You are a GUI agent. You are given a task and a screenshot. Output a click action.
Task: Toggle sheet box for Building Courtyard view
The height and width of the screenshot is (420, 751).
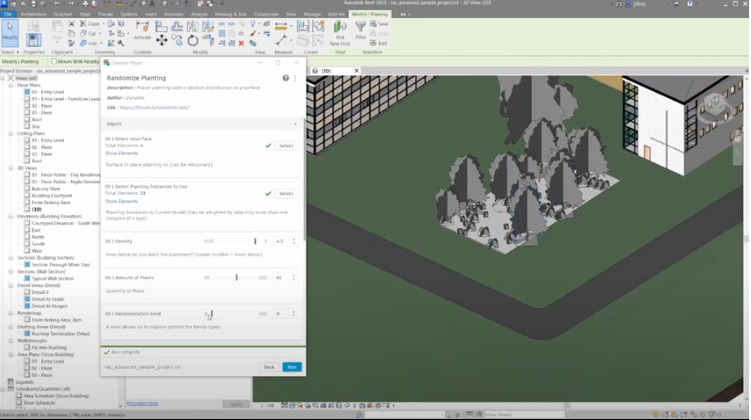pos(27,195)
